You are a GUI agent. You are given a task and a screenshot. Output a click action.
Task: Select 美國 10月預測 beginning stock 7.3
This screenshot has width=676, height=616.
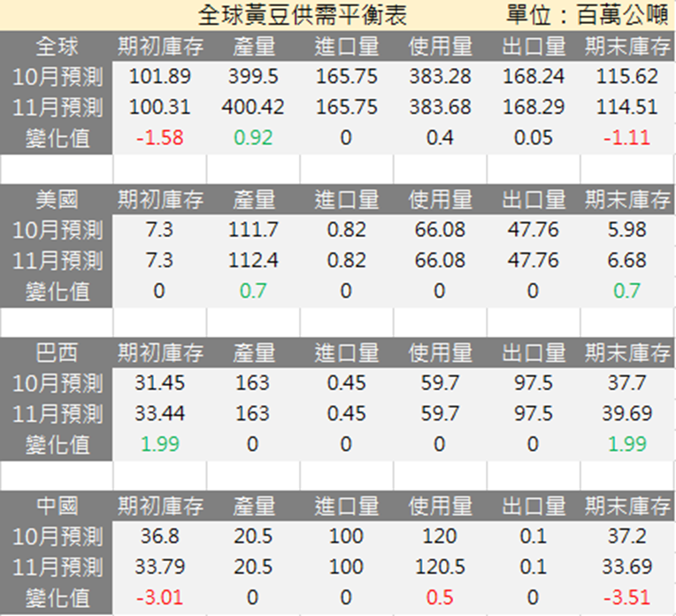click(159, 230)
